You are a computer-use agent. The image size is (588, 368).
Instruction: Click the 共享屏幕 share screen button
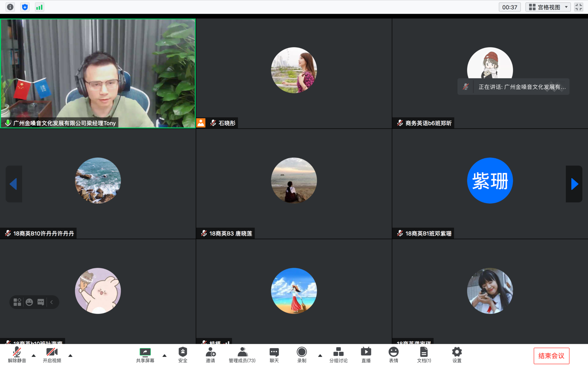tap(145, 355)
